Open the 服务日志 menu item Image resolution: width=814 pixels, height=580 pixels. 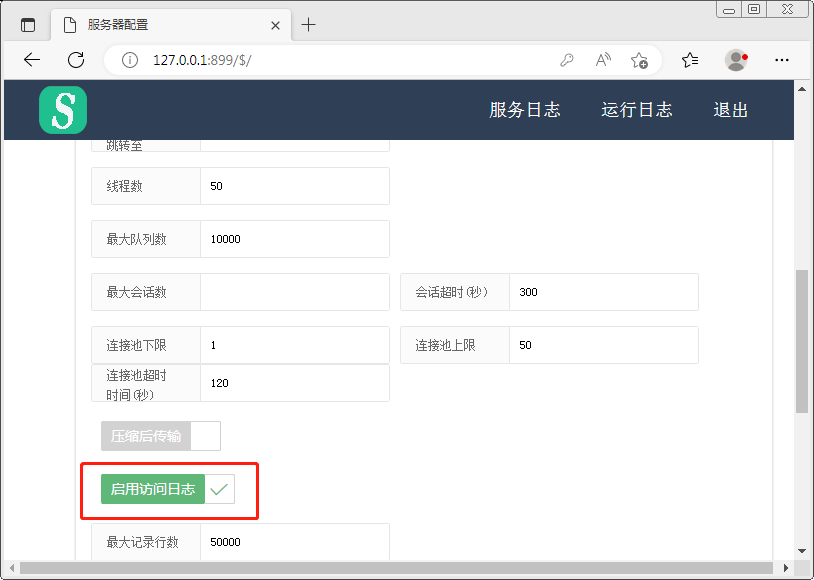pos(524,110)
